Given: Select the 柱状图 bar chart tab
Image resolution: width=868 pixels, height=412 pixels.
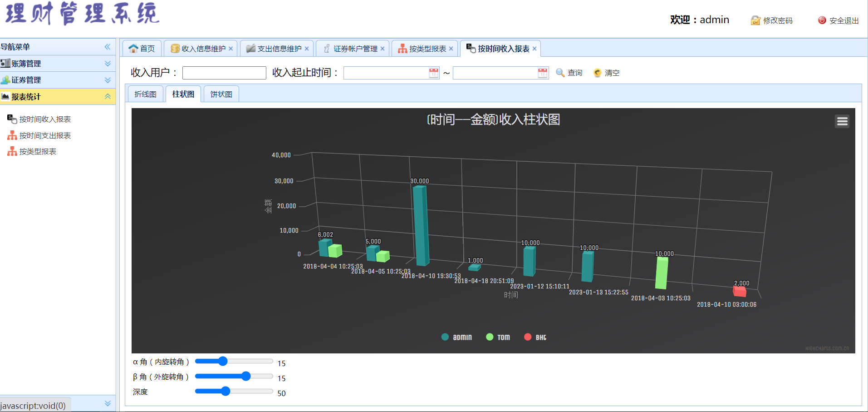Looking at the screenshot, I should point(183,94).
